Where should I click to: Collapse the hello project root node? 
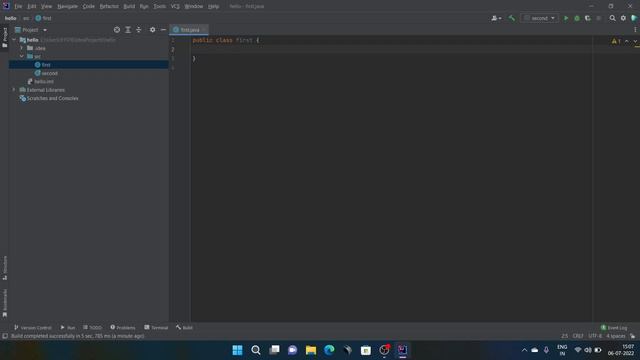tap(14, 40)
